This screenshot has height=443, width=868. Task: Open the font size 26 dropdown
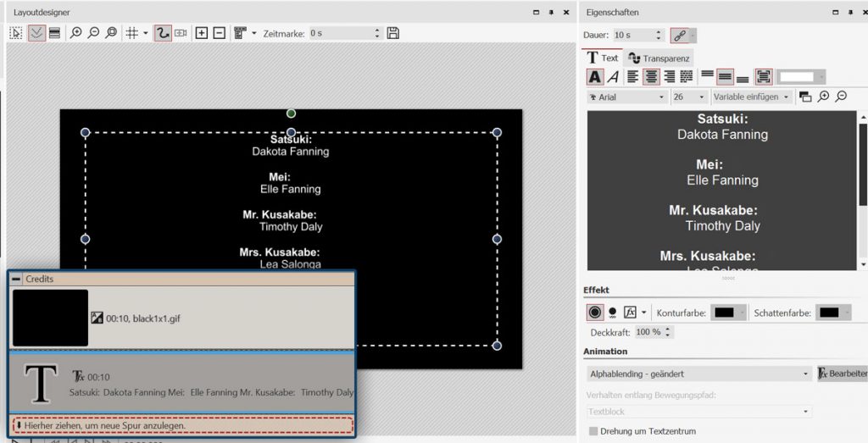(687, 97)
